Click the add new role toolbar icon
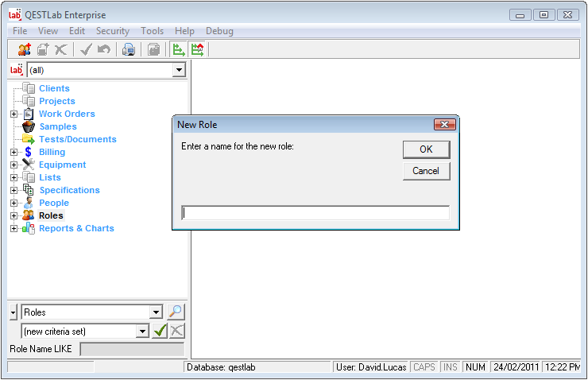 pos(24,50)
